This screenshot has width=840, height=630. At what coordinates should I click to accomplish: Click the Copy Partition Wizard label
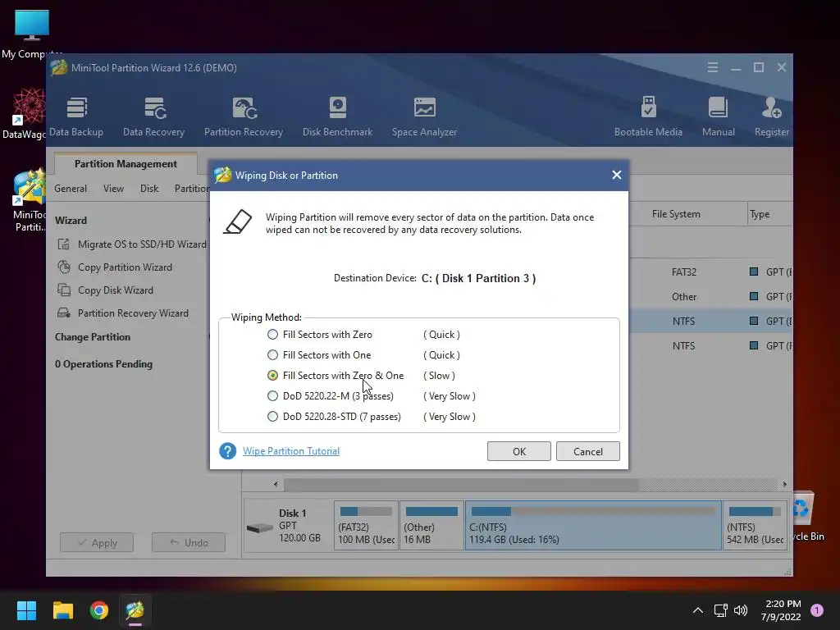[125, 267]
